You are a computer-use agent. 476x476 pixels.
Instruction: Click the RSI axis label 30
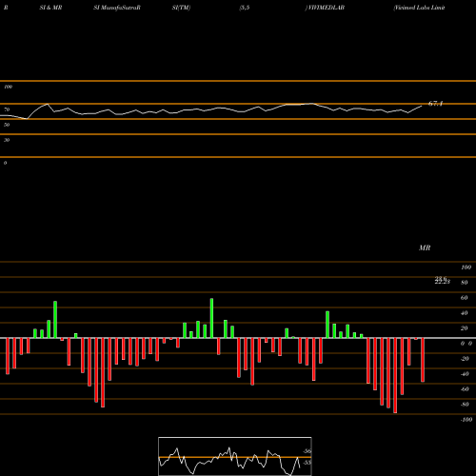pyautogui.click(x=7, y=140)
